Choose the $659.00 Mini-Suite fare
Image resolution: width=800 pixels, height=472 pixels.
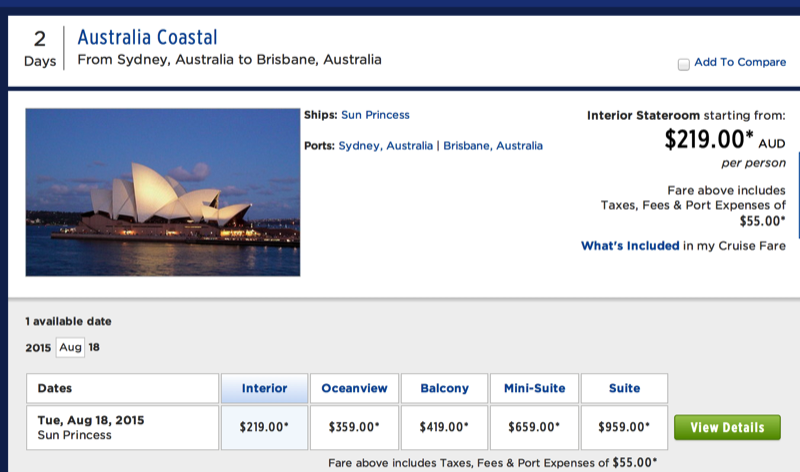point(534,427)
